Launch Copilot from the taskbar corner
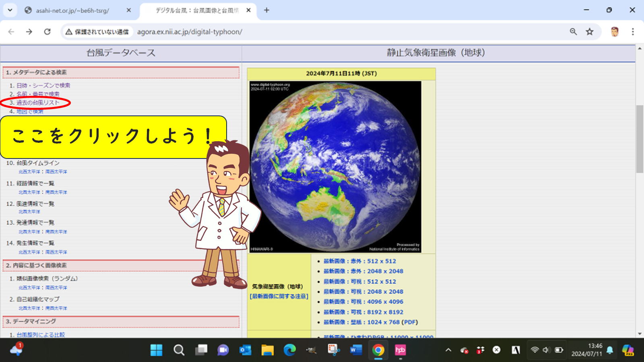This screenshot has height=362, width=644. click(628, 350)
